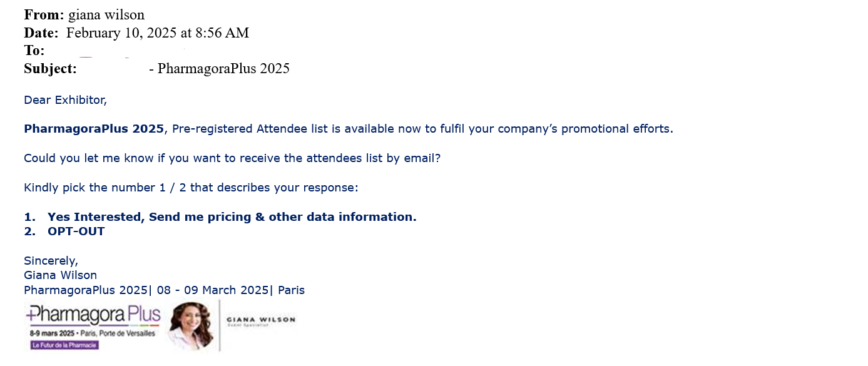Click the bold "PharmagoraPlus 2025" in the body
The width and height of the screenshot is (868, 366).
click(x=94, y=129)
